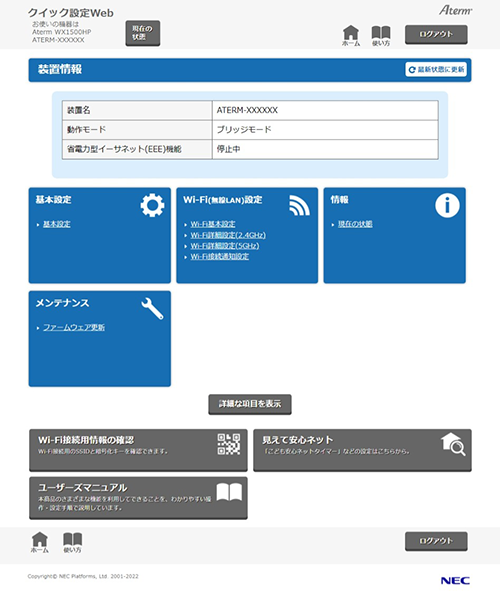Open the 現在の状態 button near device name

pyautogui.click(x=143, y=33)
